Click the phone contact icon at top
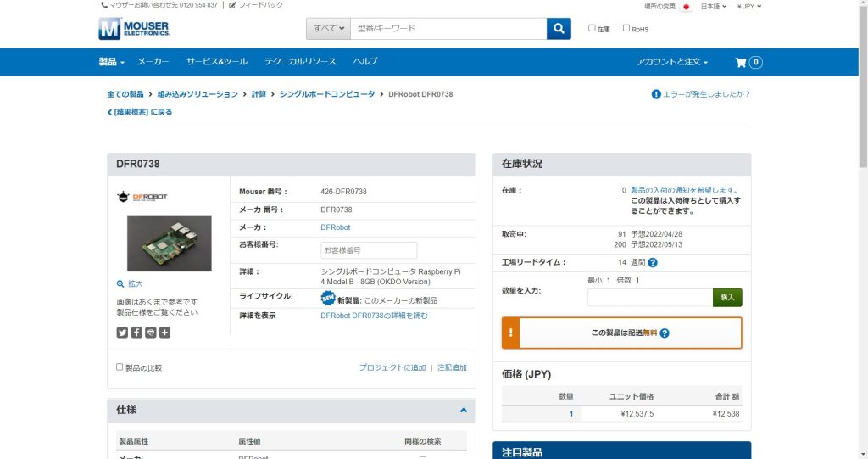This screenshot has height=459, width=868. 104,5
